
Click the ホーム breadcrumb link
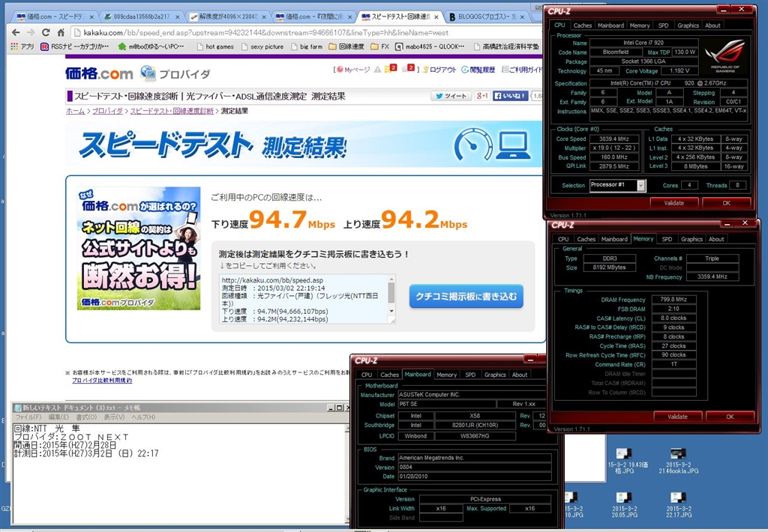click(x=76, y=111)
